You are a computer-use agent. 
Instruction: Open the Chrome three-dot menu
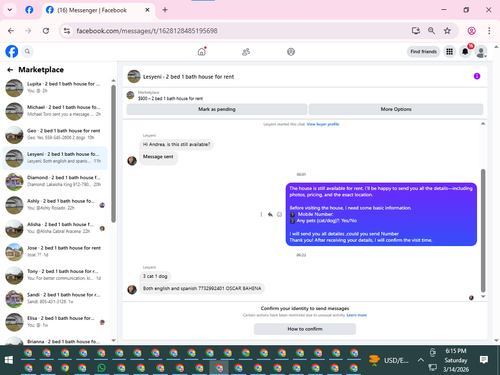(489, 31)
